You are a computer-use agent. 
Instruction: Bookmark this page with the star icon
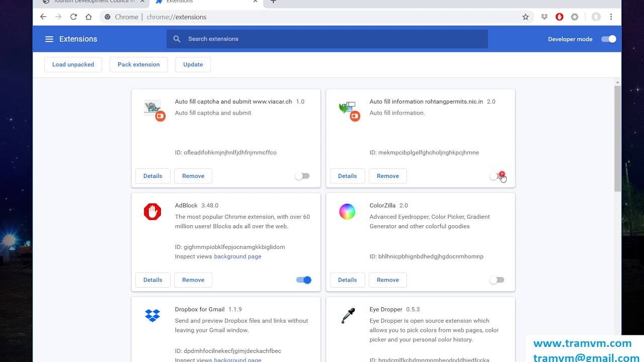(x=525, y=17)
